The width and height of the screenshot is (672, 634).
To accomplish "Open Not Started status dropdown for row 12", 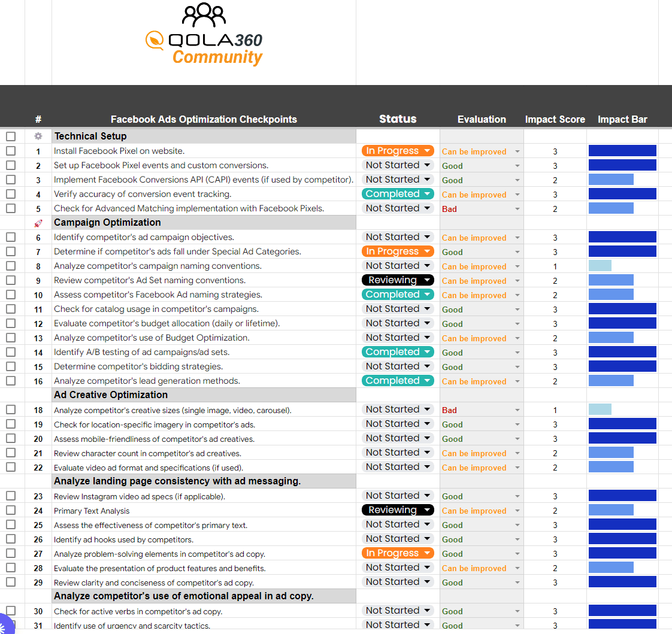I will click(x=398, y=323).
